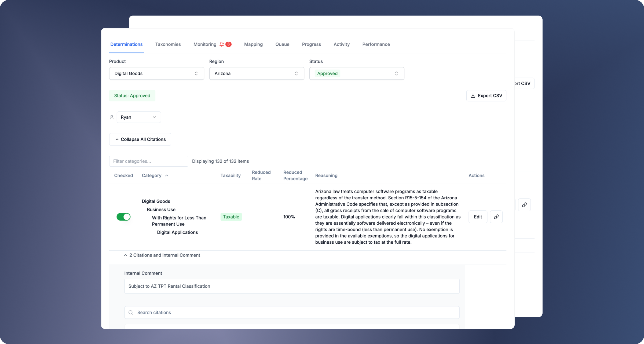Click the Filter categories input field

click(x=149, y=161)
